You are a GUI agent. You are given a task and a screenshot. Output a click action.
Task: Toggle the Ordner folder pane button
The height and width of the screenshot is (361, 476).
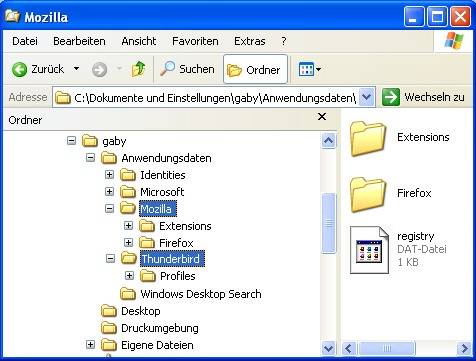pos(255,69)
